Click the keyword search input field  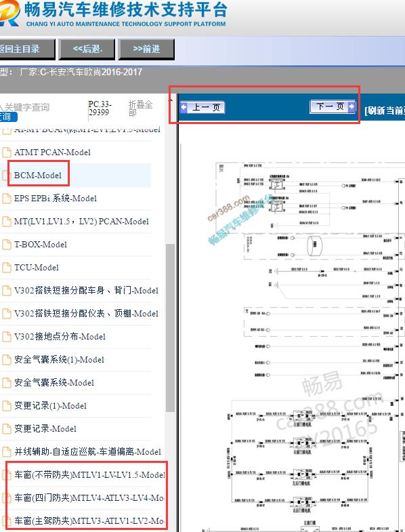pyautogui.click(x=25, y=107)
